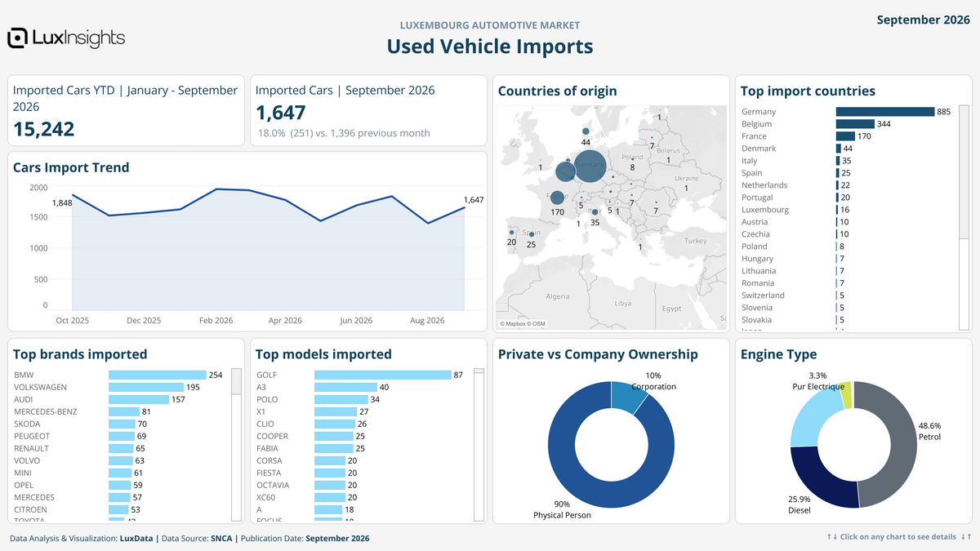Select the GOLF bar in top models
The height and width of the screenshot is (551, 980).
pos(383,375)
